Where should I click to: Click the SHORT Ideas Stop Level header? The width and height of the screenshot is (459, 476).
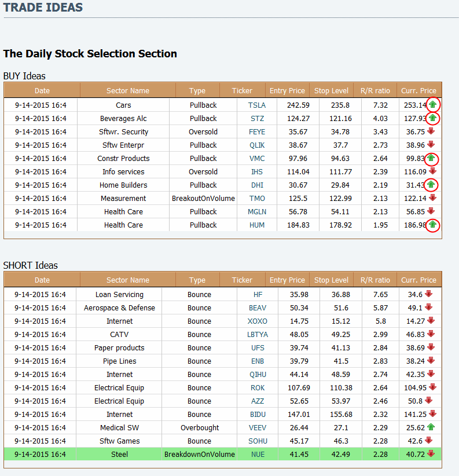pyautogui.click(x=331, y=280)
